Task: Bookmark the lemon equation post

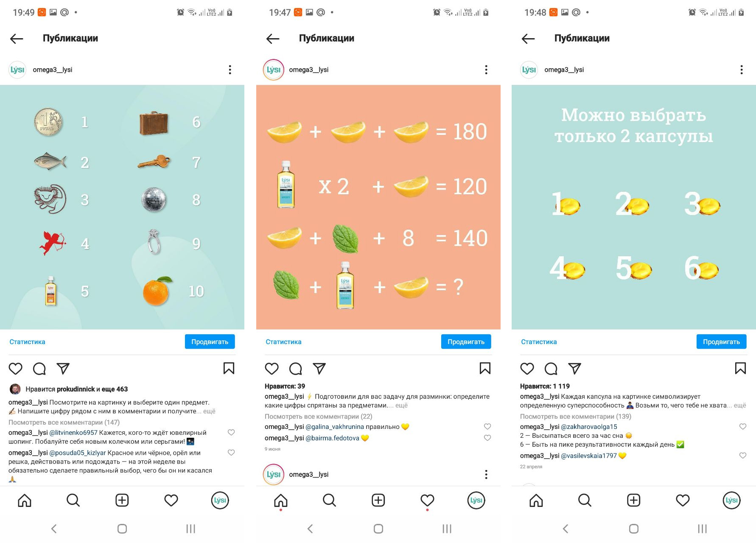Action: coord(485,368)
